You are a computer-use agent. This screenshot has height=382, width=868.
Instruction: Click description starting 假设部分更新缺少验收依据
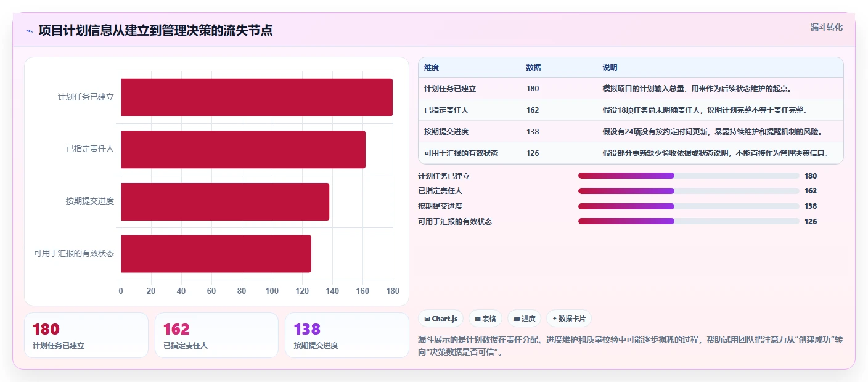716,153
